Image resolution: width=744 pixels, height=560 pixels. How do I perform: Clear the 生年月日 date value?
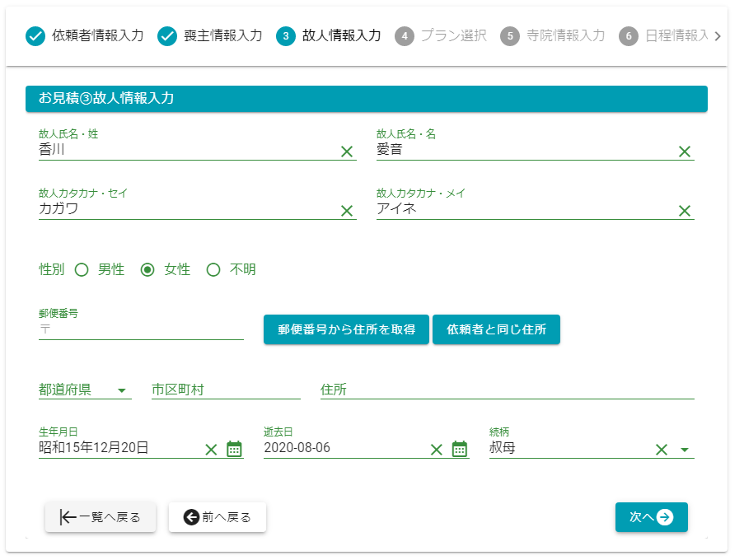tap(211, 449)
